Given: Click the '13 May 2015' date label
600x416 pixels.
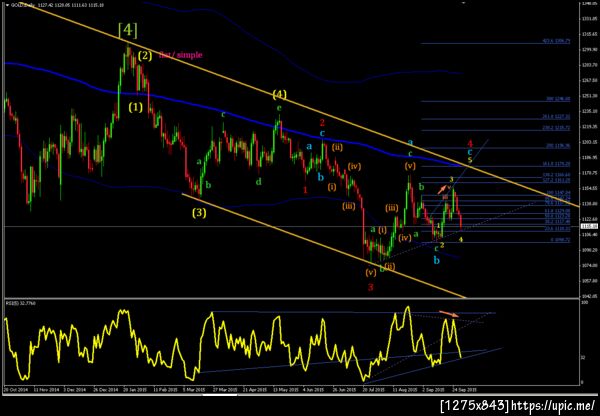Looking at the screenshot, I should [285, 389].
